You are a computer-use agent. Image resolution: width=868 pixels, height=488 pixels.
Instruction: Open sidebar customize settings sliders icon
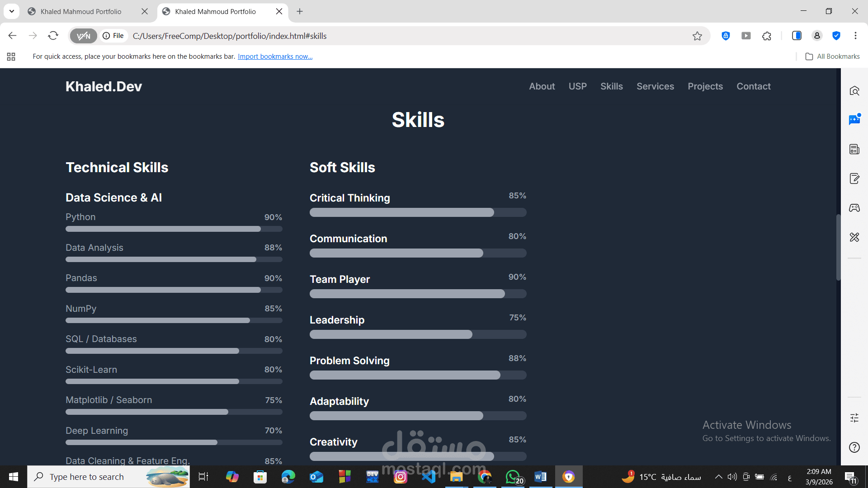(x=854, y=418)
